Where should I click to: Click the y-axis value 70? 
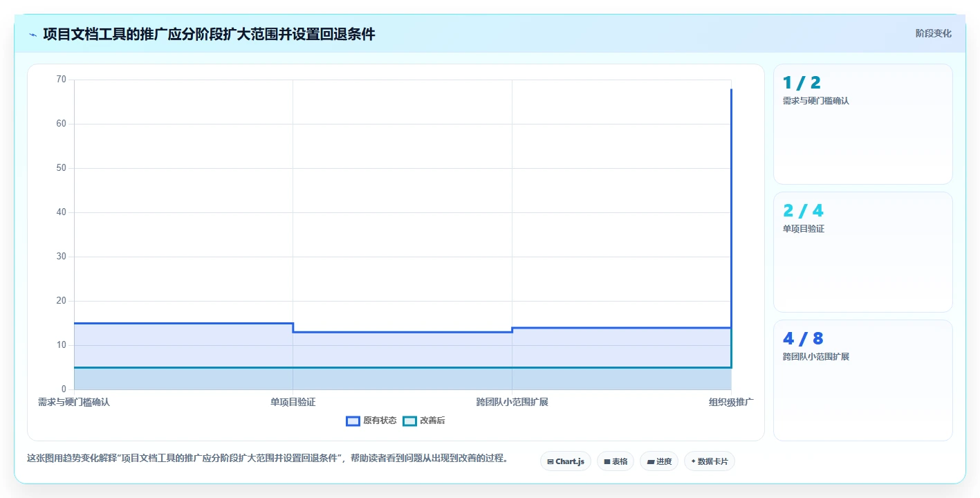pos(62,80)
